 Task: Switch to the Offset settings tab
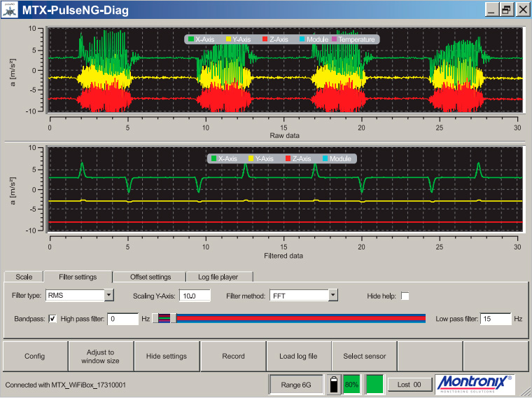point(150,277)
